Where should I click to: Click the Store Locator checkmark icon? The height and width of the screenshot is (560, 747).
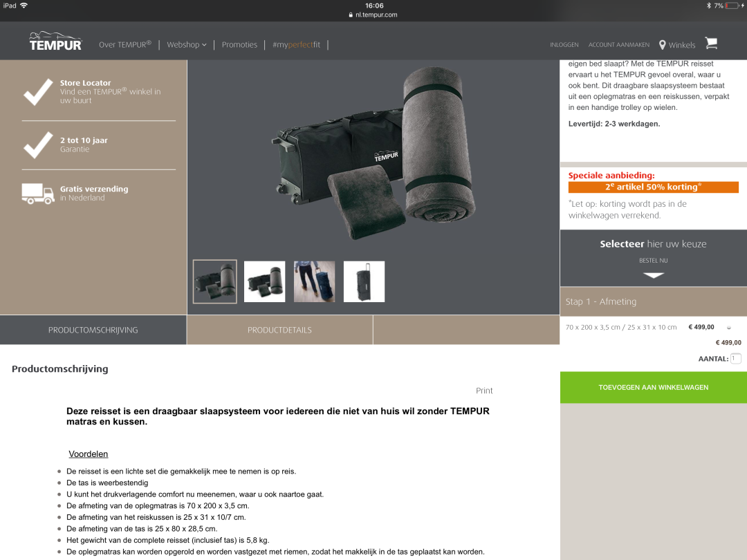coord(38,91)
